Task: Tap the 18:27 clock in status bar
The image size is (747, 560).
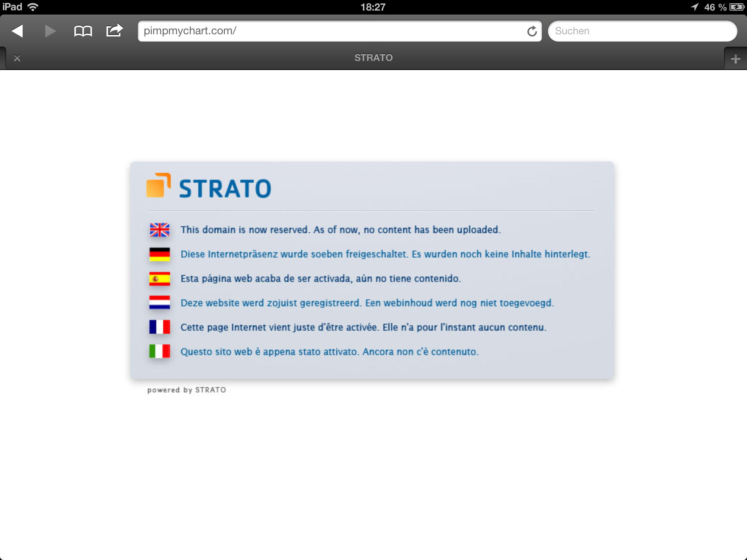Action: [x=373, y=7]
